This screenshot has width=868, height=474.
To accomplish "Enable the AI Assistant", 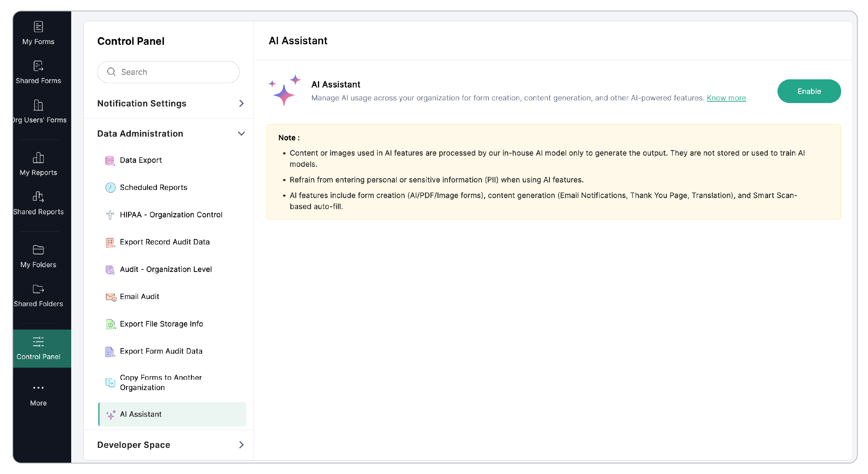I will (x=809, y=91).
